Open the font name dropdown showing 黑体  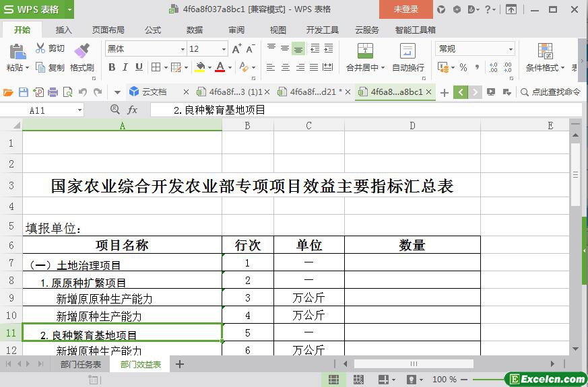(182, 49)
